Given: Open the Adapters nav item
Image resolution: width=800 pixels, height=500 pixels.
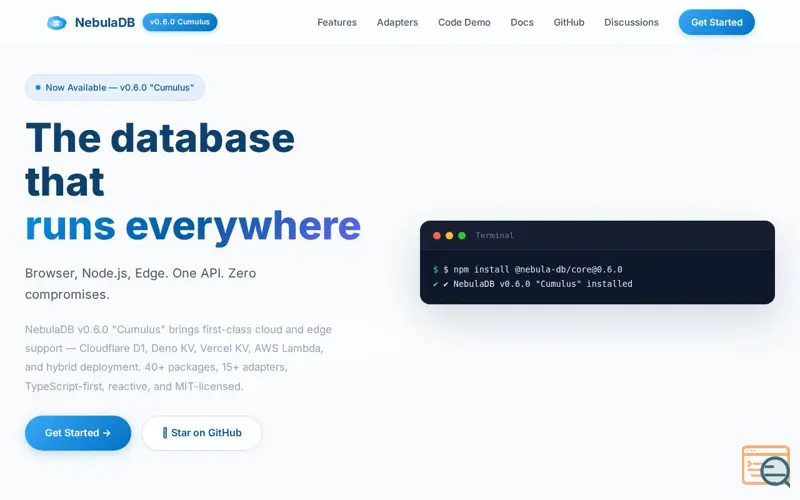Looking at the screenshot, I should [397, 22].
